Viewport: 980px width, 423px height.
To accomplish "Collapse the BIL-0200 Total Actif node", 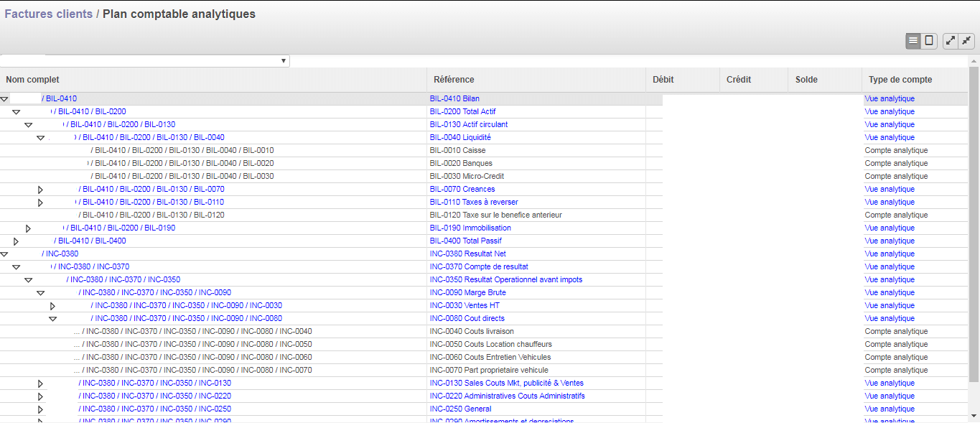I will (x=17, y=112).
